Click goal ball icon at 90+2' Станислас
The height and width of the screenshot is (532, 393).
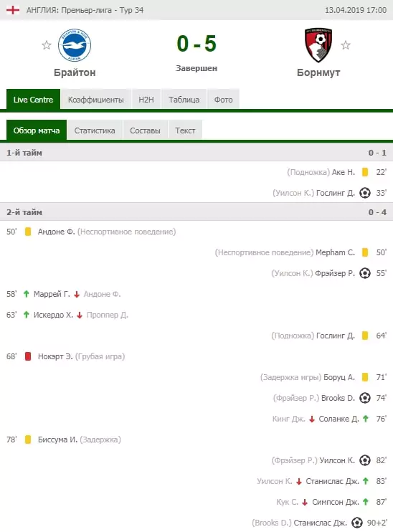click(x=357, y=523)
